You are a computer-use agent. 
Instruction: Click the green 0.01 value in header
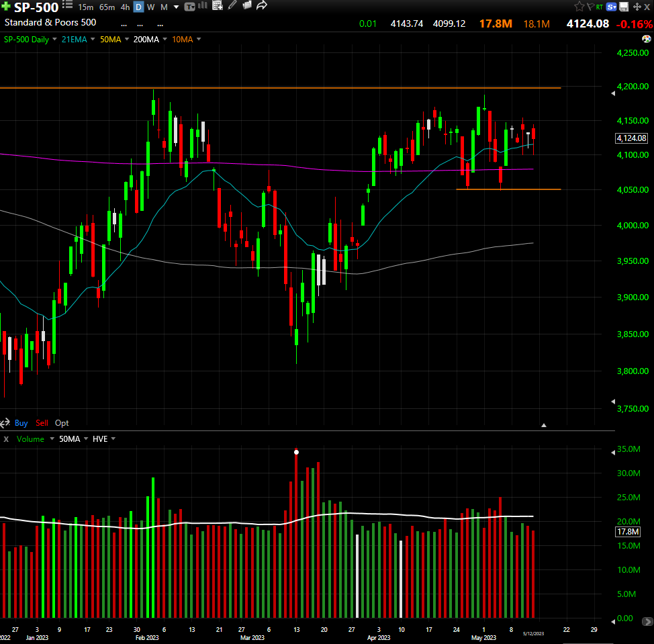tap(368, 24)
